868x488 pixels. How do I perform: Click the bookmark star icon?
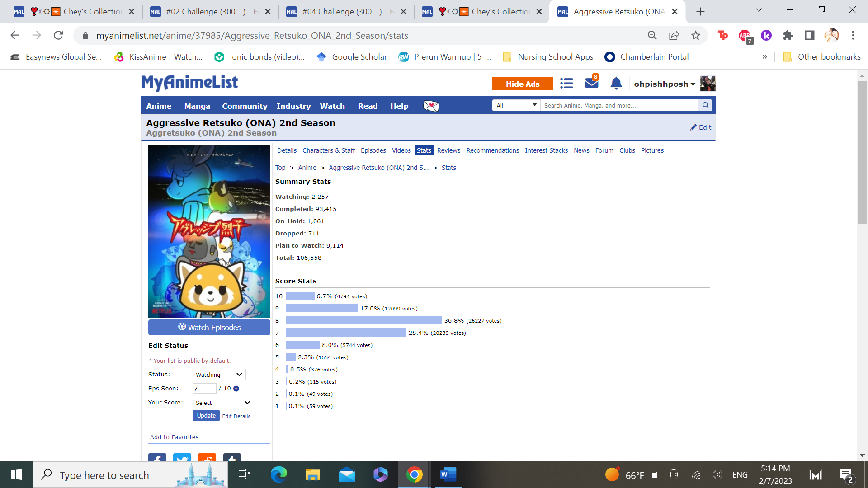pos(695,35)
